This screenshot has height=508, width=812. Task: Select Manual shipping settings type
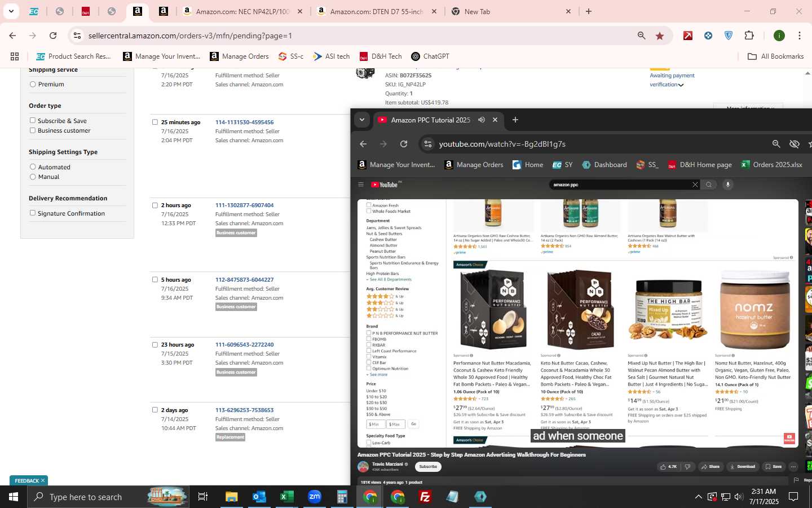pos(33,177)
